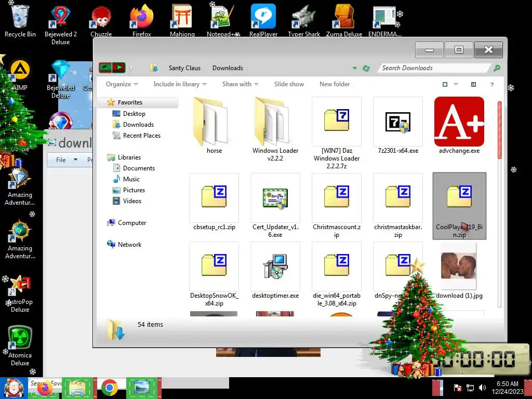This screenshot has width=532, height=399.
Task: Open the horse folder
Action: pyautogui.click(x=214, y=126)
